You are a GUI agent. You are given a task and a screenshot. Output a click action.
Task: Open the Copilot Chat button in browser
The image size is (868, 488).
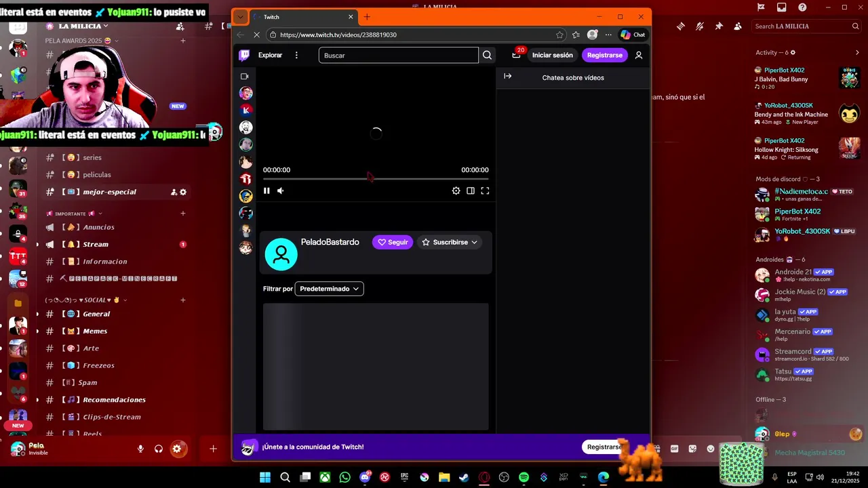click(633, 35)
